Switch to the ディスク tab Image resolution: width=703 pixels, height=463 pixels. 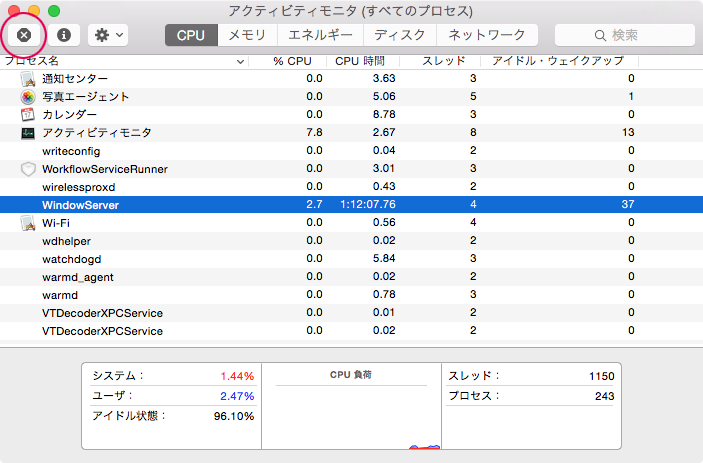400,35
